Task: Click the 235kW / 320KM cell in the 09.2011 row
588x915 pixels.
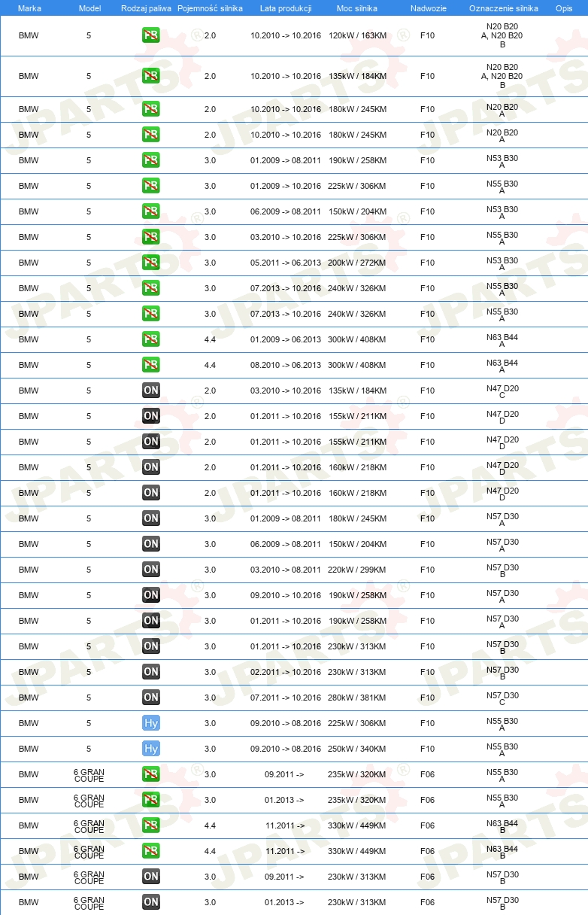Action: pos(357,774)
